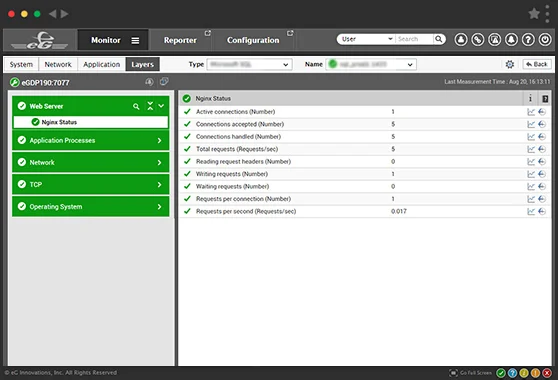Collapse the Web Server layer chevron

(161, 106)
